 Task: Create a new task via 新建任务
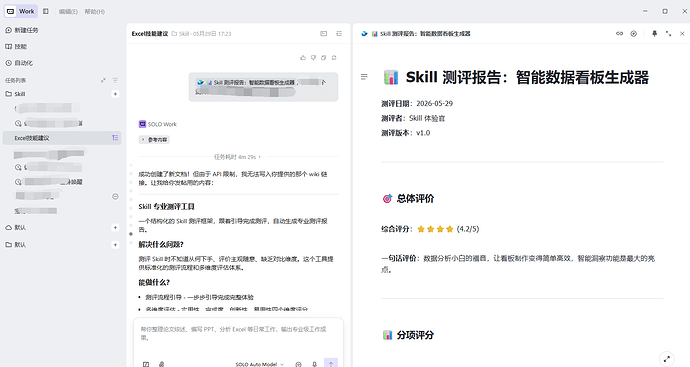click(22, 30)
